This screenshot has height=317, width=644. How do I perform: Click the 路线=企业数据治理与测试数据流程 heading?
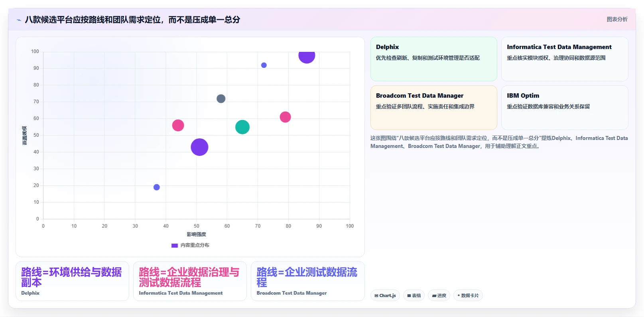click(189, 277)
